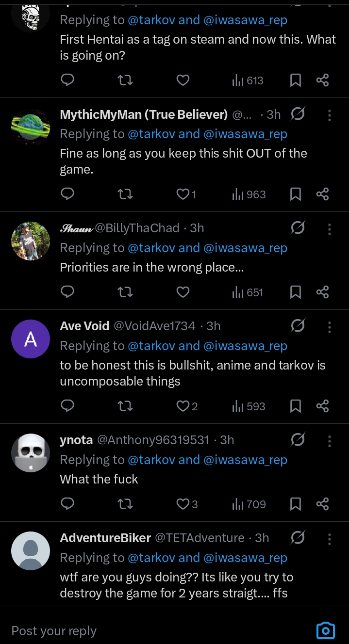Screen dimensions: 349x644
Task: Retweet Shaun's reply about priorities
Action: (x=125, y=292)
